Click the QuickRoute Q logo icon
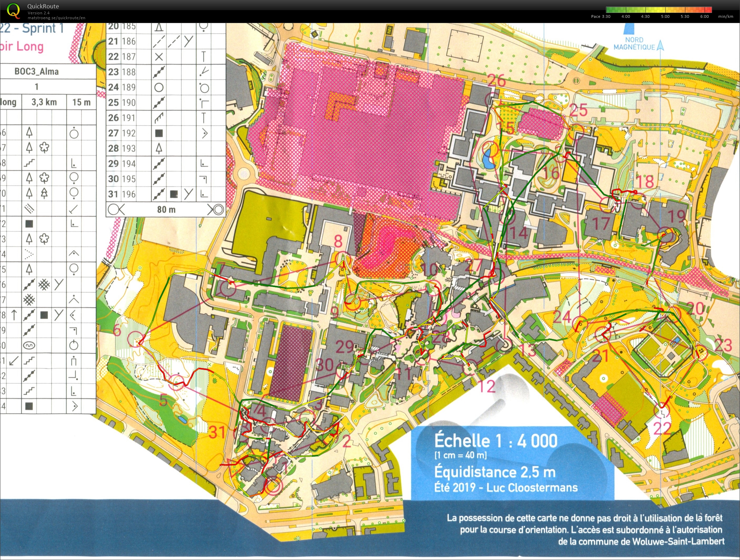Screen dimensions: 740x560 (14, 10)
